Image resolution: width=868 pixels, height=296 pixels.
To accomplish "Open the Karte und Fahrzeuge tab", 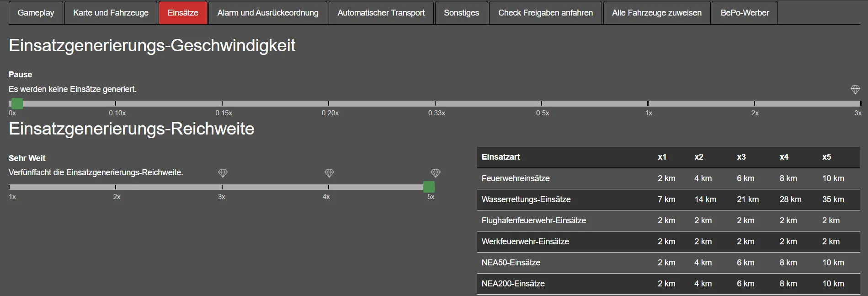I will tap(111, 13).
